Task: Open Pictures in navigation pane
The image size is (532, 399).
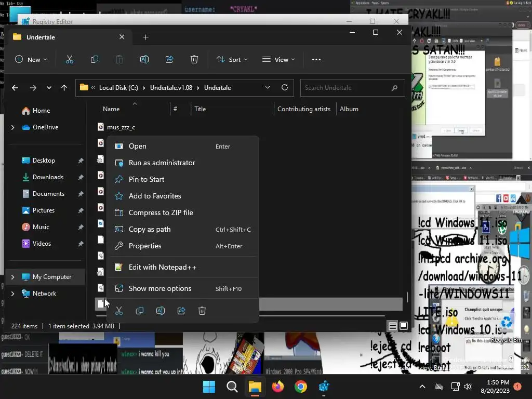Action: [x=44, y=210]
